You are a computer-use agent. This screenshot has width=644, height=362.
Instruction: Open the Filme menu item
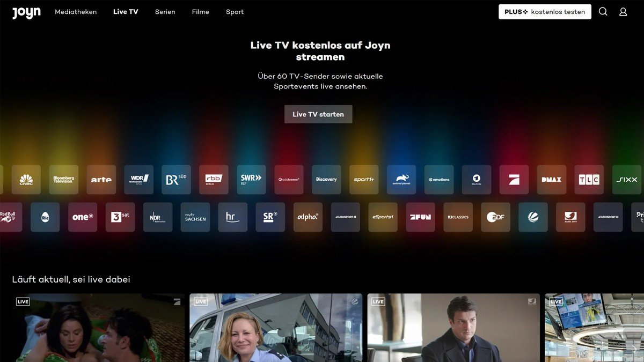pos(201,12)
